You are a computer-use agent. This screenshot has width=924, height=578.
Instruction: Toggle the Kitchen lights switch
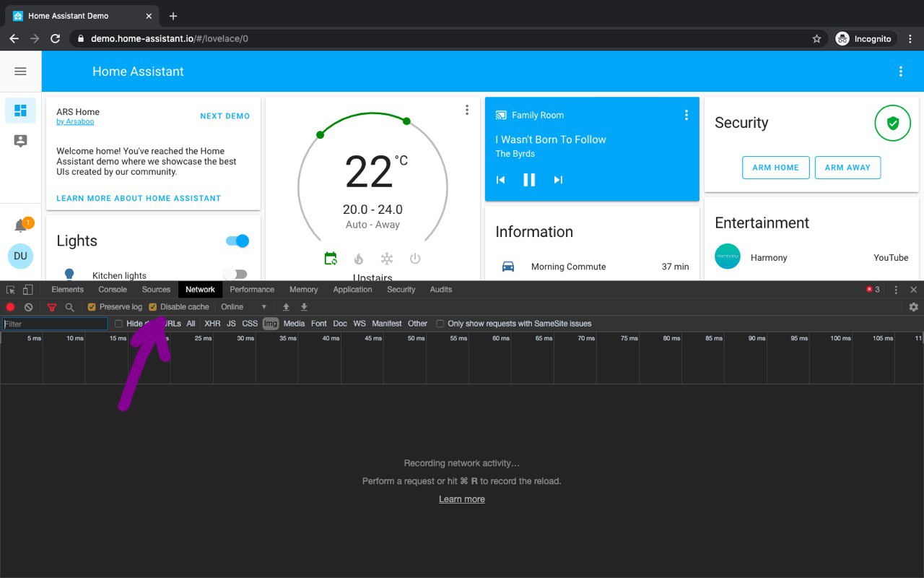(235, 275)
